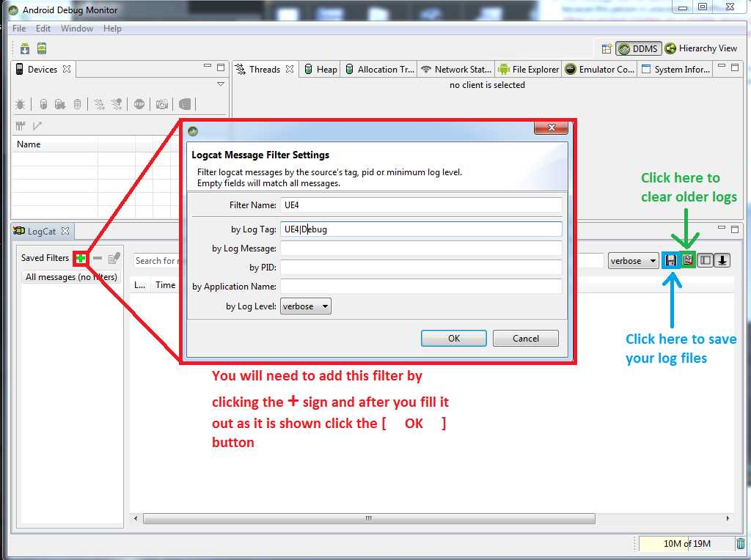Switch to the Network Statistics tab
Image resolution: width=751 pixels, height=560 pixels.
point(456,70)
